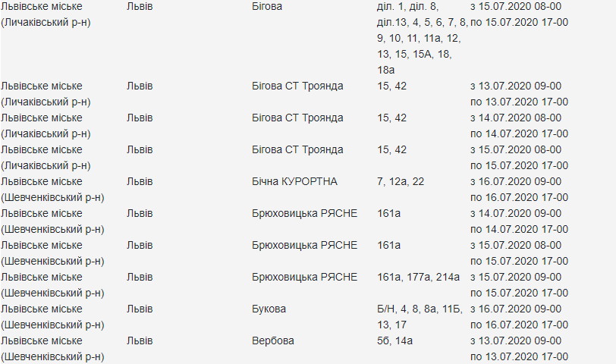Click the start time "з 13.07.2020 09-00" for Вербова
Viewport: 616px width, 364px height.
[516, 340]
